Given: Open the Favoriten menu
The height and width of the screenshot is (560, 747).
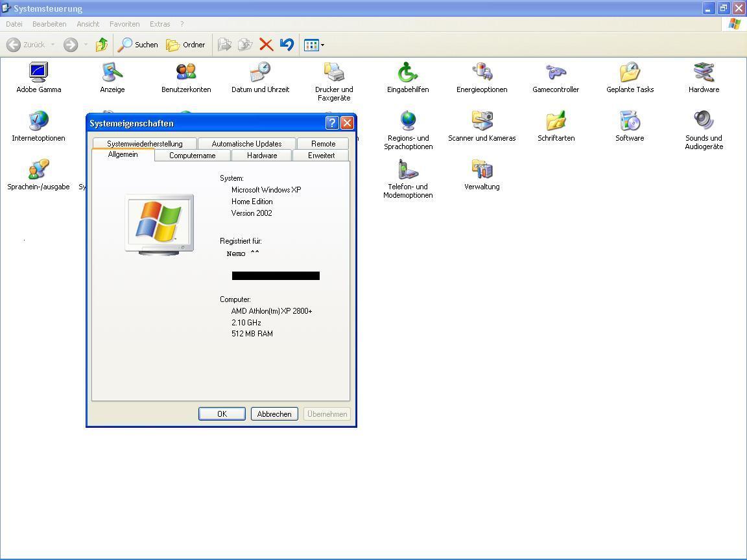Looking at the screenshot, I should tap(124, 24).
